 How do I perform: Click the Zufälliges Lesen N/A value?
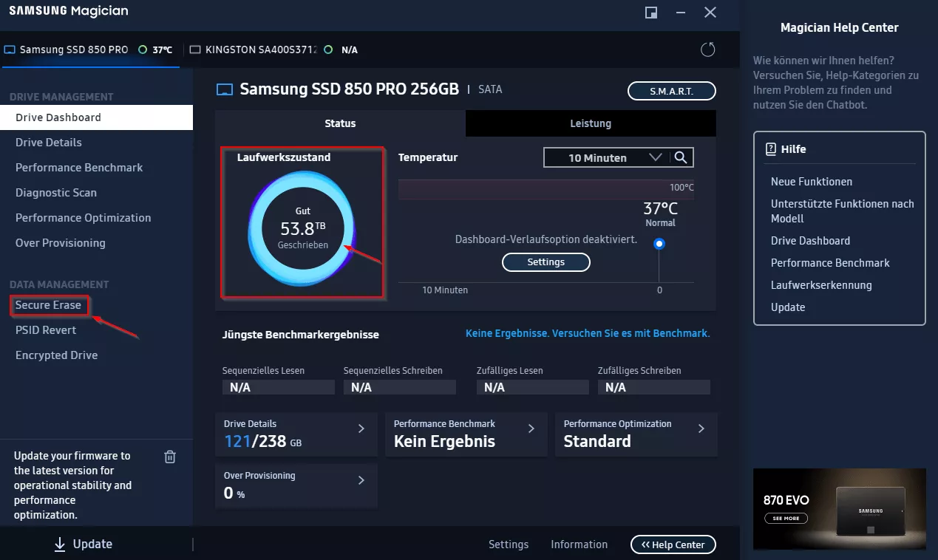click(533, 387)
